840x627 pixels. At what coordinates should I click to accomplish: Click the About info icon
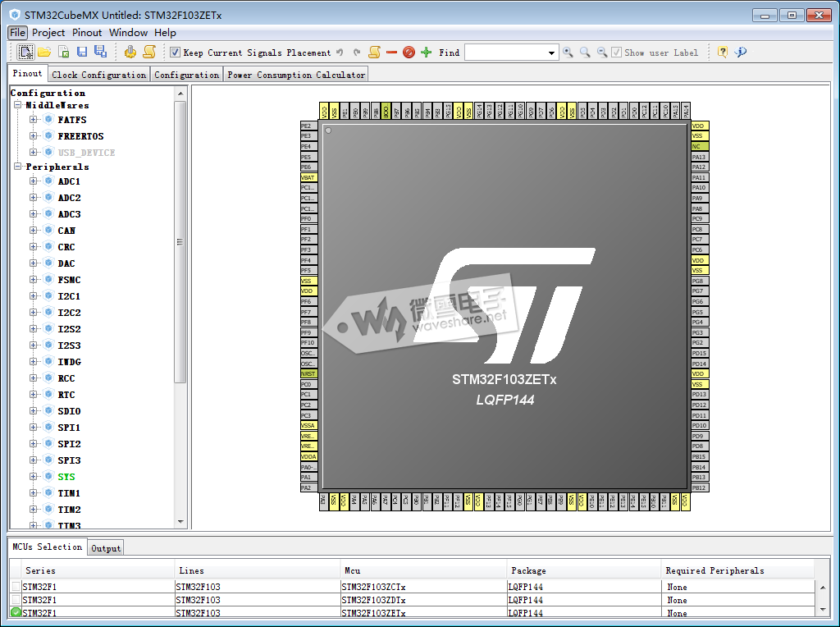(741, 52)
